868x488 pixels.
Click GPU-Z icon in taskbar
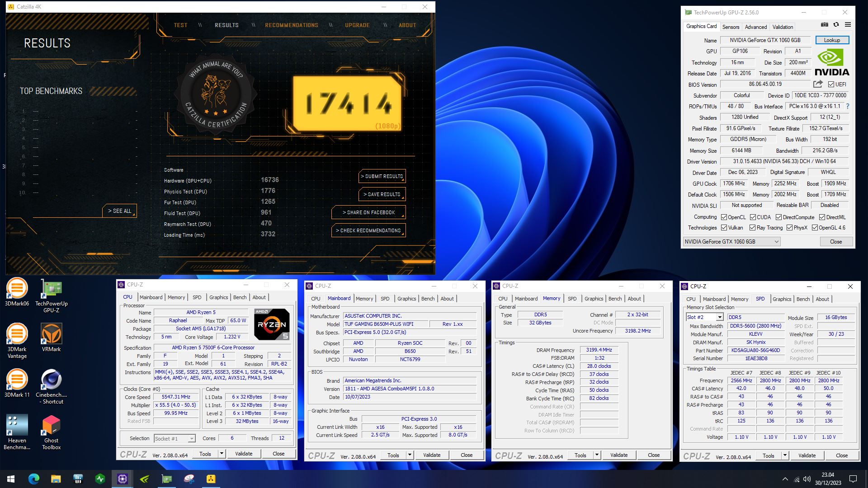point(167,479)
